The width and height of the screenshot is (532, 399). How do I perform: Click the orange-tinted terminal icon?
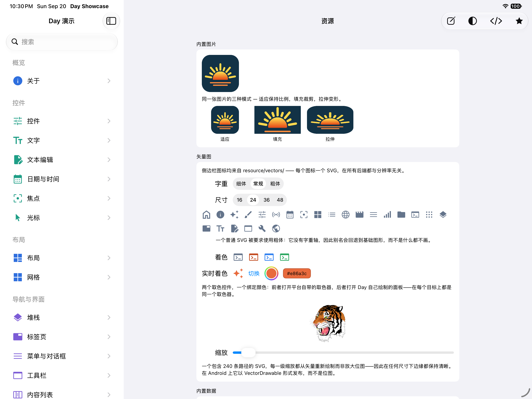[253, 257]
